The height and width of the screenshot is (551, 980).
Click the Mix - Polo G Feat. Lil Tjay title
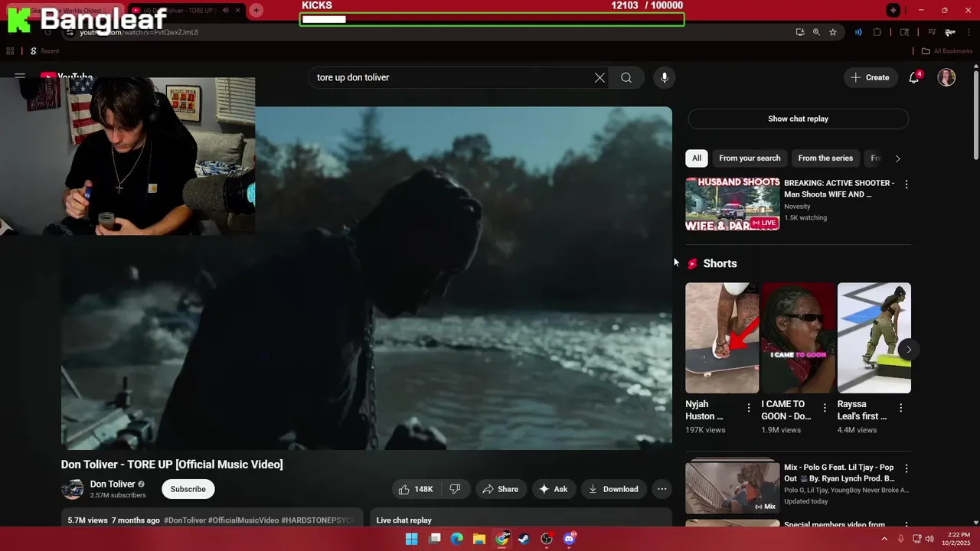(839, 473)
